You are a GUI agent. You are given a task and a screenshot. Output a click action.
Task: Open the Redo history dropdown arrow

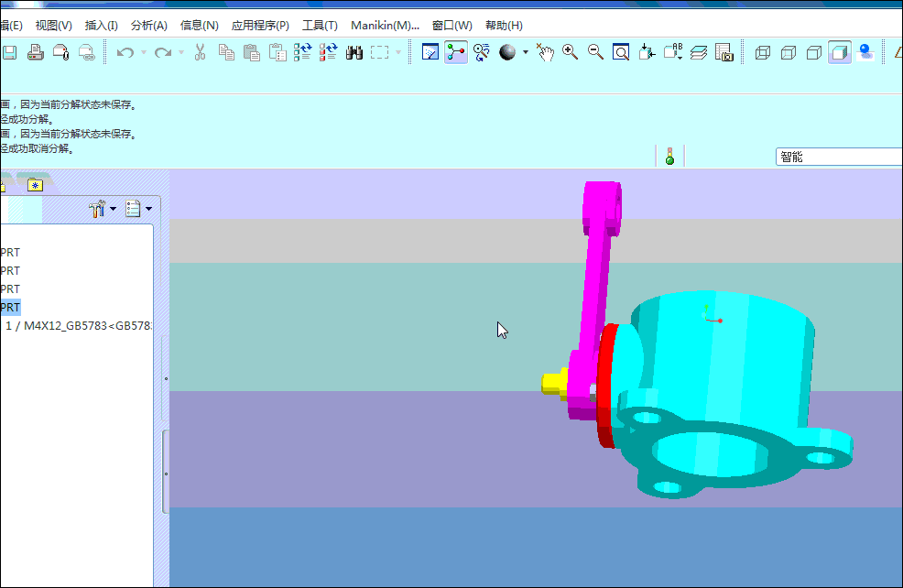[181, 53]
